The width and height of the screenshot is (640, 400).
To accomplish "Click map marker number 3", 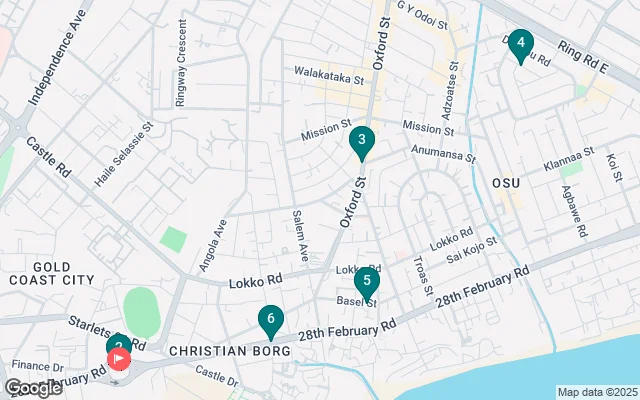I will [362, 143].
